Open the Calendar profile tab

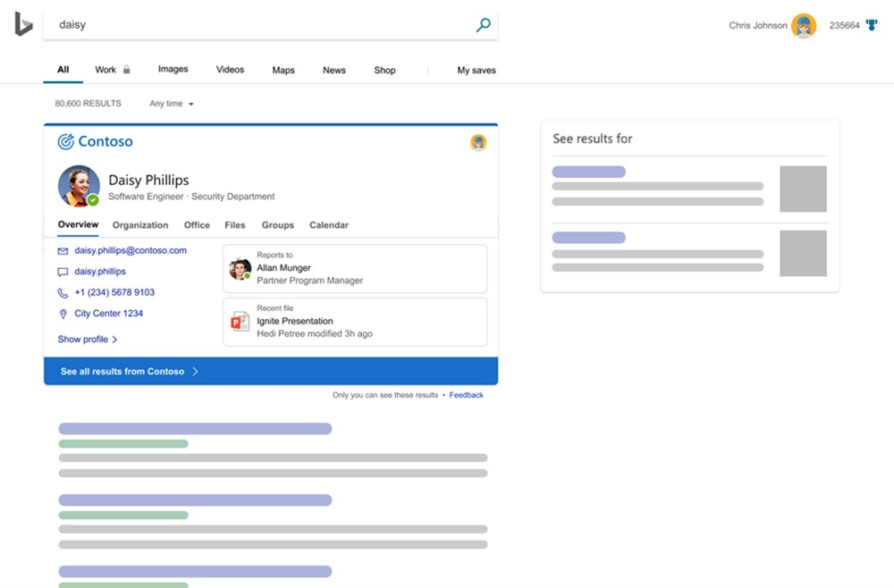coord(329,225)
